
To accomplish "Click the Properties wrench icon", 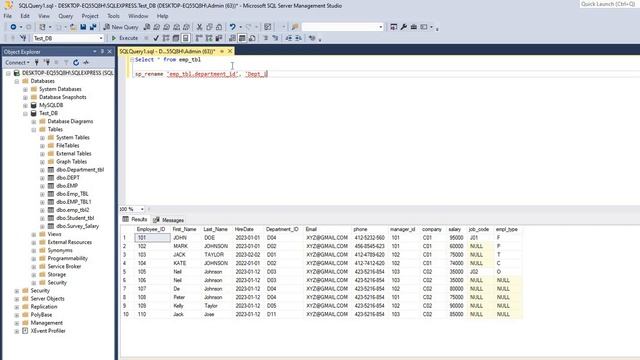I will coord(404,27).
